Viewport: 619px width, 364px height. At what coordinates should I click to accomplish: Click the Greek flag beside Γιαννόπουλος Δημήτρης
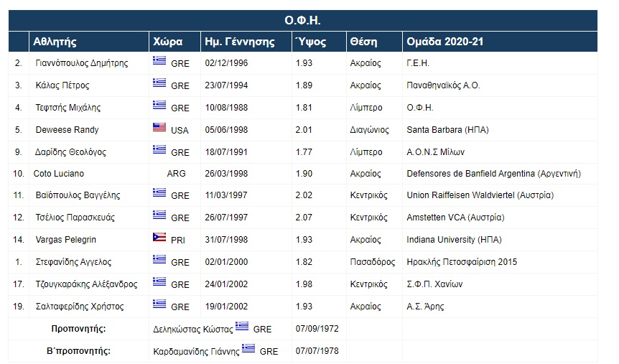[x=159, y=61]
